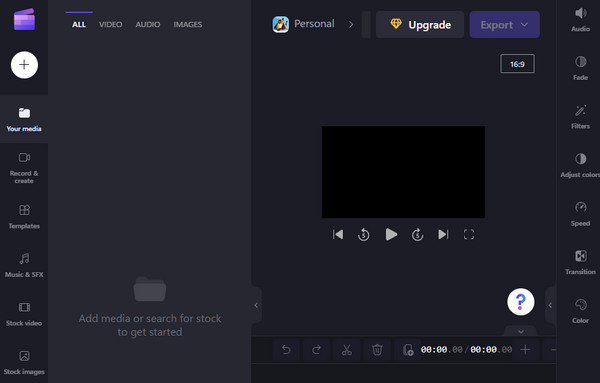The width and height of the screenshot is (600, 383).
Task: Play the video preview
Action: (x=391, y=234)
